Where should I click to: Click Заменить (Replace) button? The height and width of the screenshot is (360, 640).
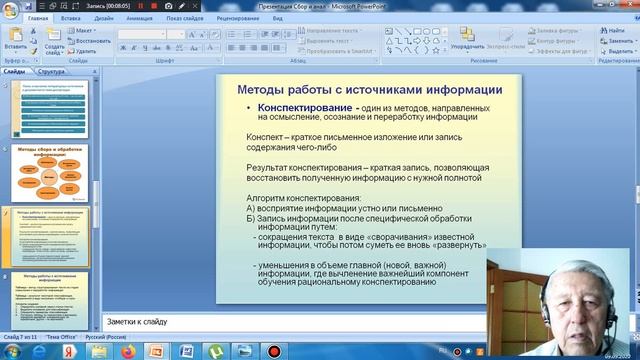[x=618, y=41]
